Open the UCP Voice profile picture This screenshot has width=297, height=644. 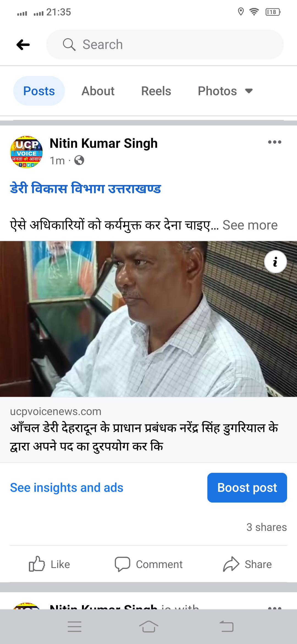[x=26, y=152]
